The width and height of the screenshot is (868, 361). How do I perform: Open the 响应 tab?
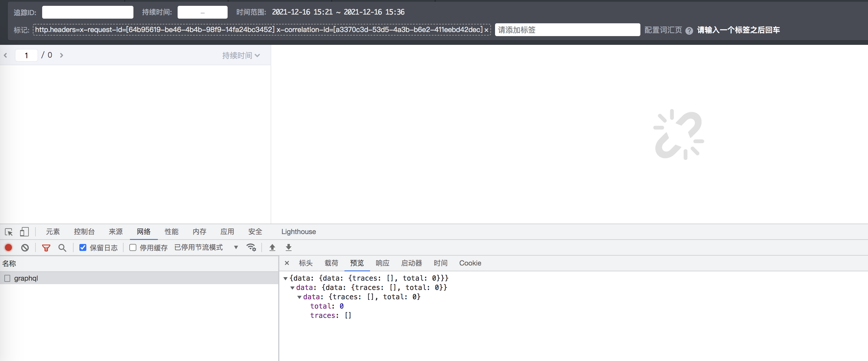point(383,263)
